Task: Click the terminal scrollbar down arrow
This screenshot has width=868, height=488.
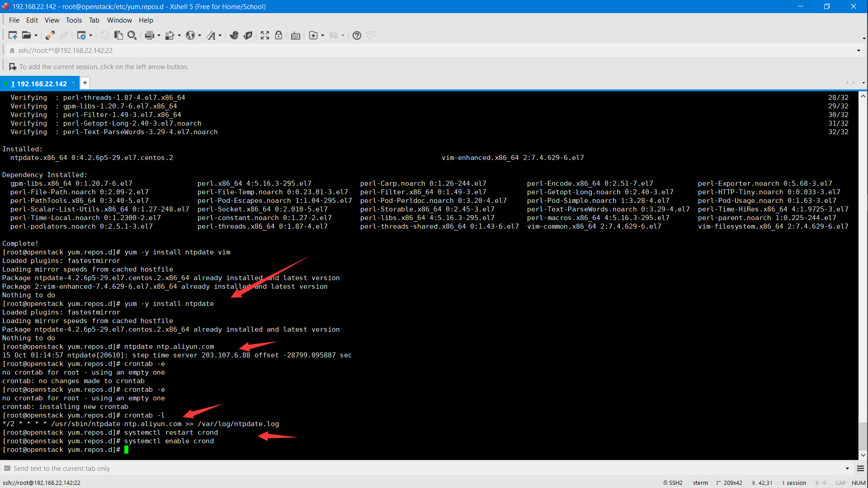Action: (x=863, y=455)
